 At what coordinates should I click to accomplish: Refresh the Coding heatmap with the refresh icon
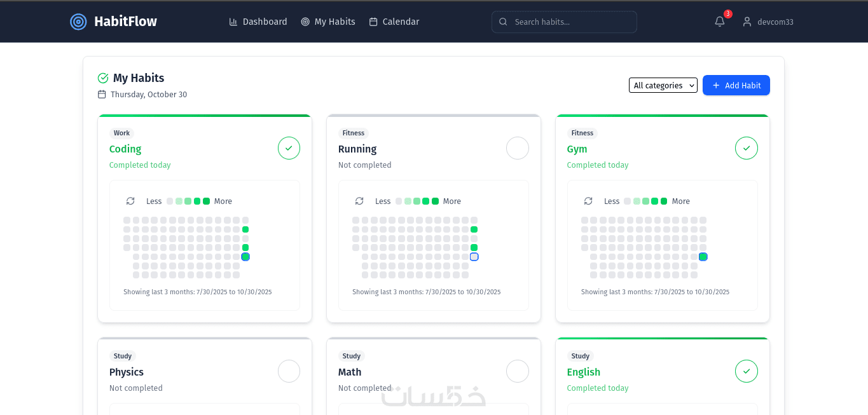point(130,201)
